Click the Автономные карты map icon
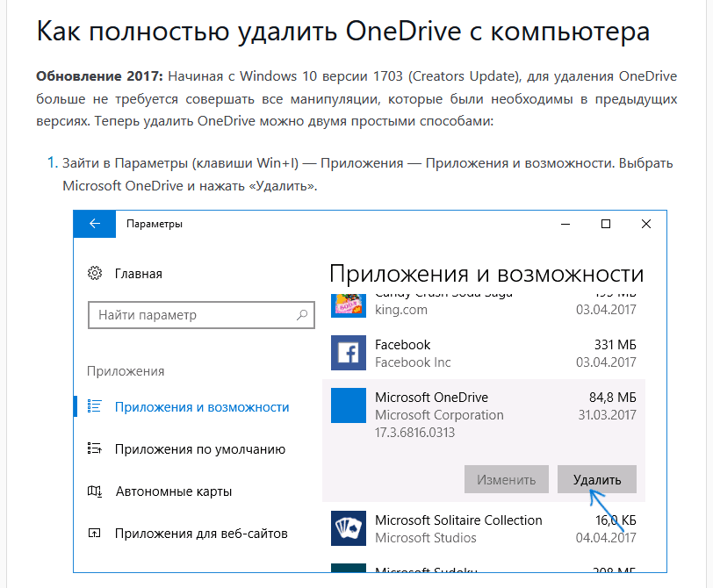Image resolution: width=713 pixels, height=588 pixels. [x=95, y=491]
